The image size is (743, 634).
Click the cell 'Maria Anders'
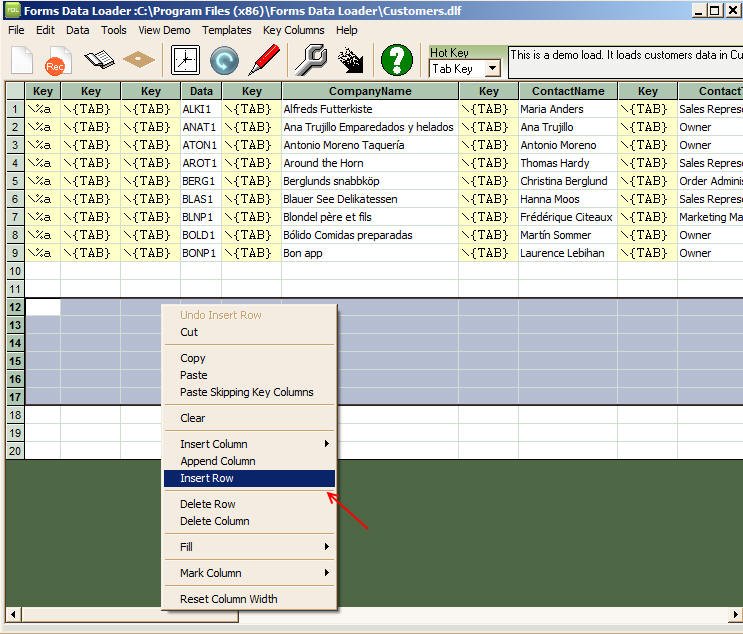click(x=568, y=109)
